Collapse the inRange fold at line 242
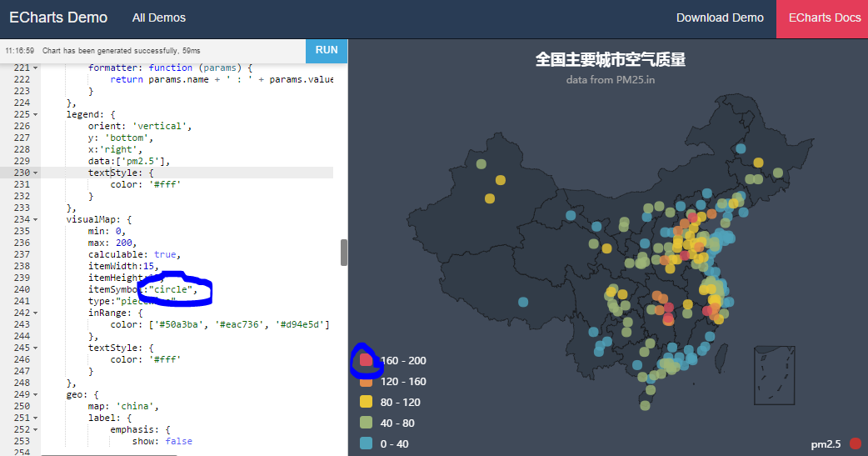This screenshot has height=456, width=868. point(36,313)
